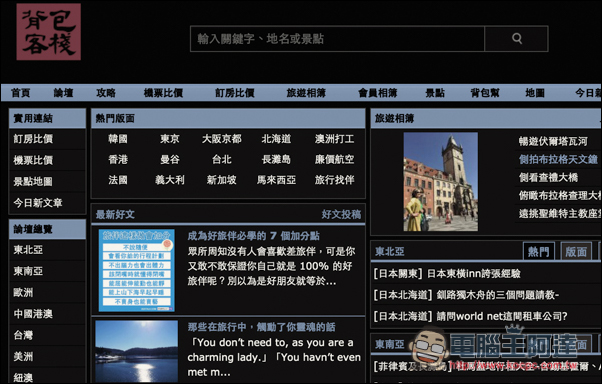Go to 大阪京都 hot board

pos(222,139)
